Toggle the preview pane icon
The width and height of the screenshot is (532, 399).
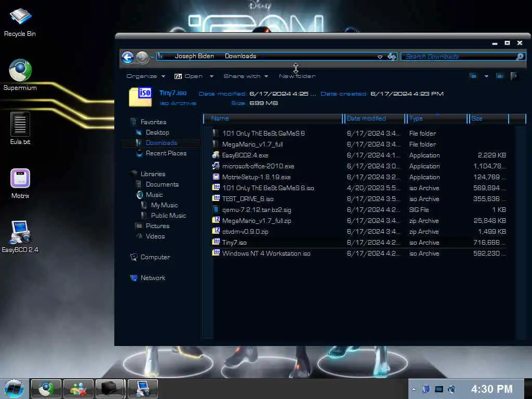[500, 76]
